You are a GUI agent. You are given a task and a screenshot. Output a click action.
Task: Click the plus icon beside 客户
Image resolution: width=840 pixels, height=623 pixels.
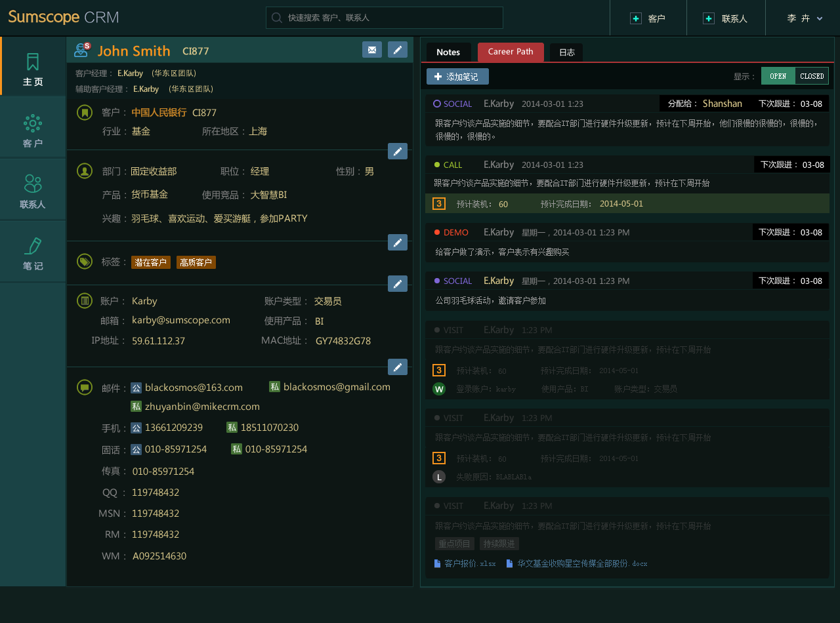pos(635,18)
